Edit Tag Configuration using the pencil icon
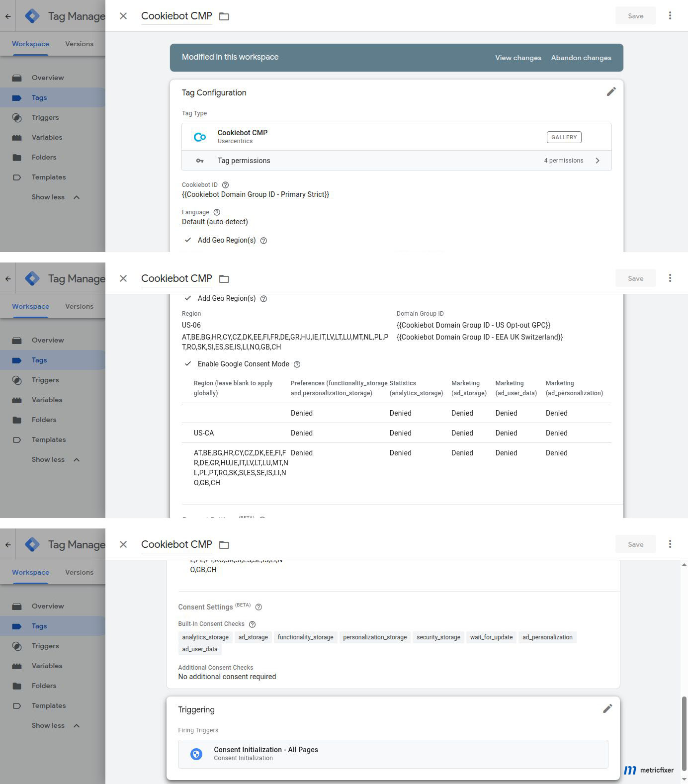The height and width of the screenshot is (784, 688). [611, 91]
